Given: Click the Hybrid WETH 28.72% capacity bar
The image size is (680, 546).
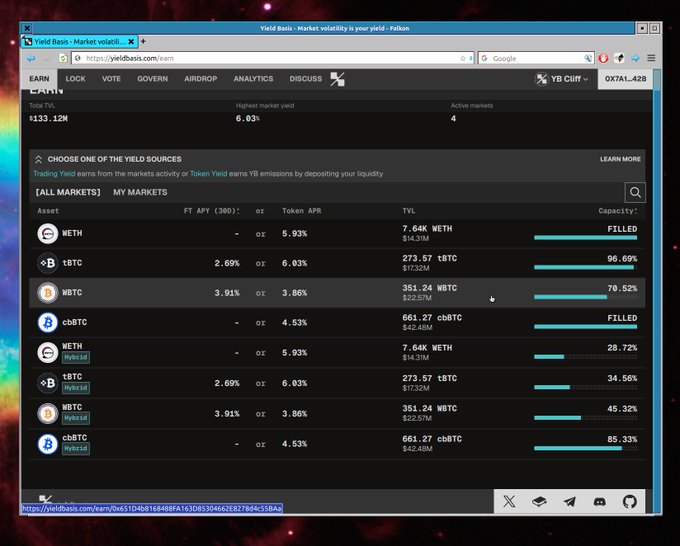Looking at the screenshot, I should [x=585, y=357].
